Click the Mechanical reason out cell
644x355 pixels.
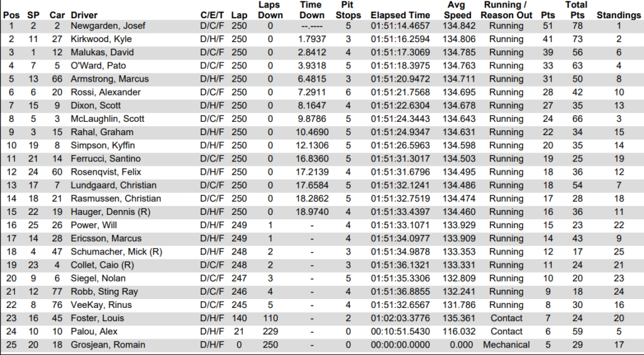point(506,344)
